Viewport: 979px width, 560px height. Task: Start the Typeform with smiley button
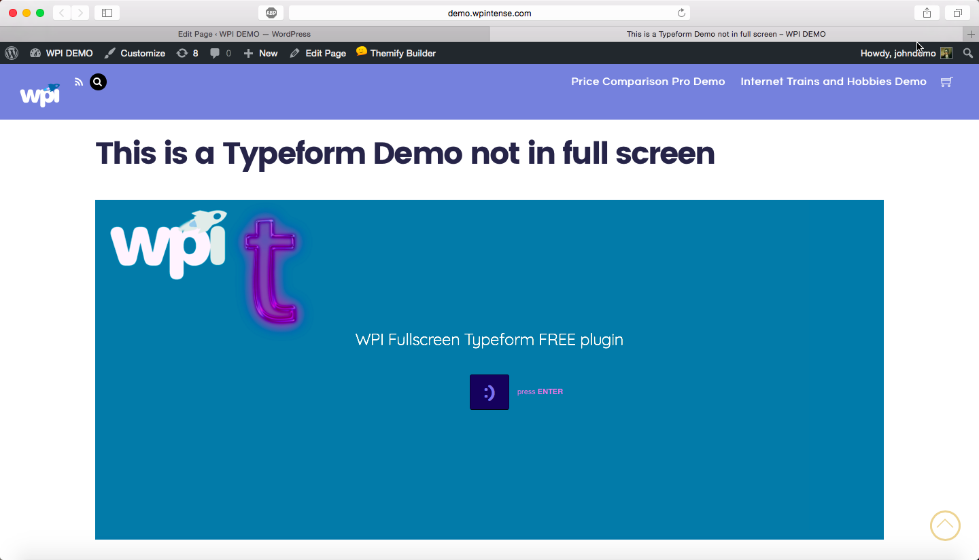[489, 392]
